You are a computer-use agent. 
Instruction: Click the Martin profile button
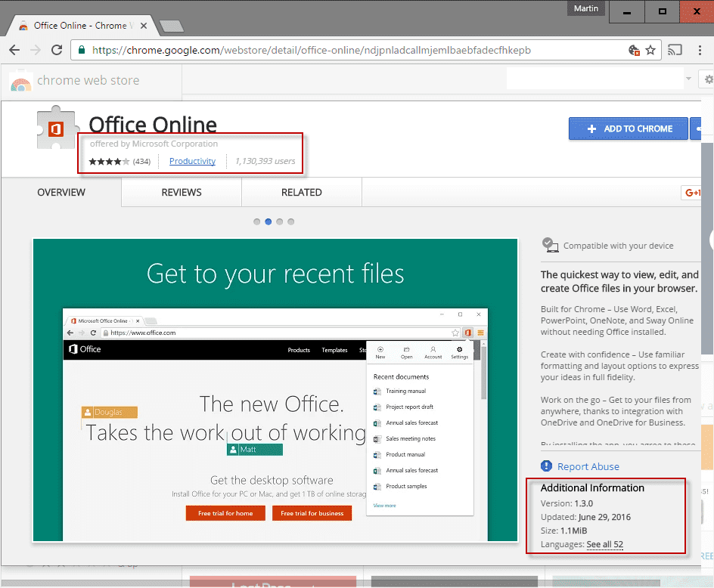click(585, 8)
